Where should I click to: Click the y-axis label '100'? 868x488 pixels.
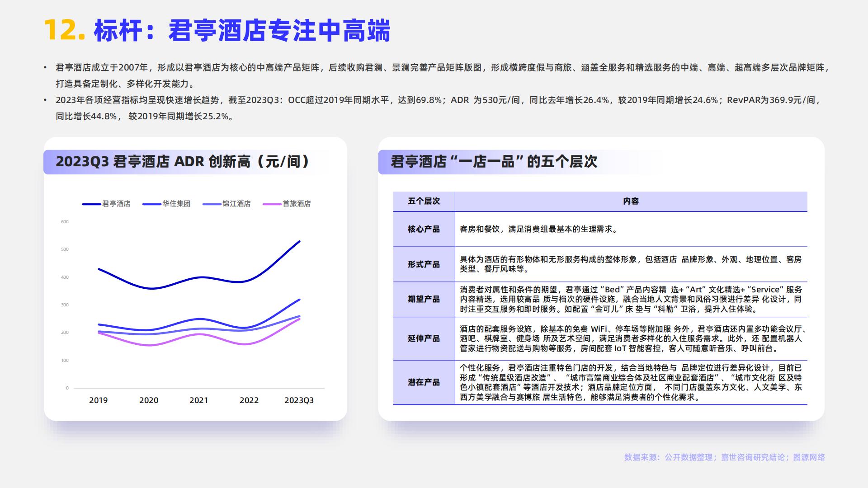tap(65, 360)
